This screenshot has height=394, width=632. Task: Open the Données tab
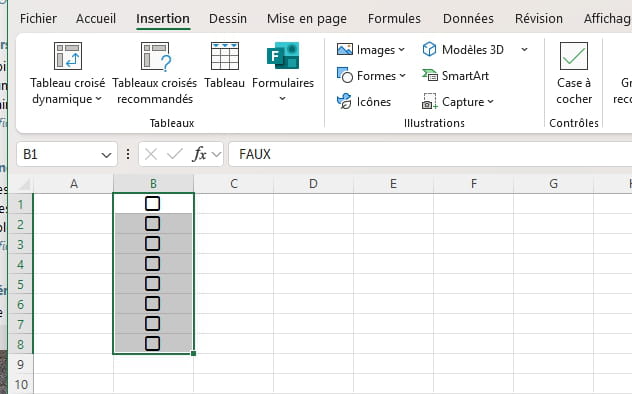pos(468,19)
